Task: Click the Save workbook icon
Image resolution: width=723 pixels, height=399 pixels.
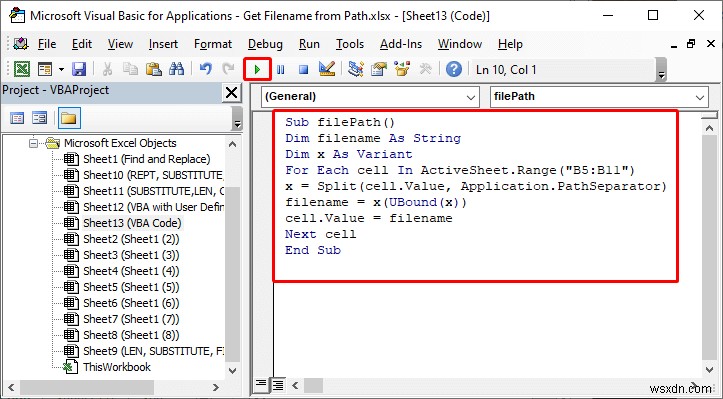Action: point(79,70)
